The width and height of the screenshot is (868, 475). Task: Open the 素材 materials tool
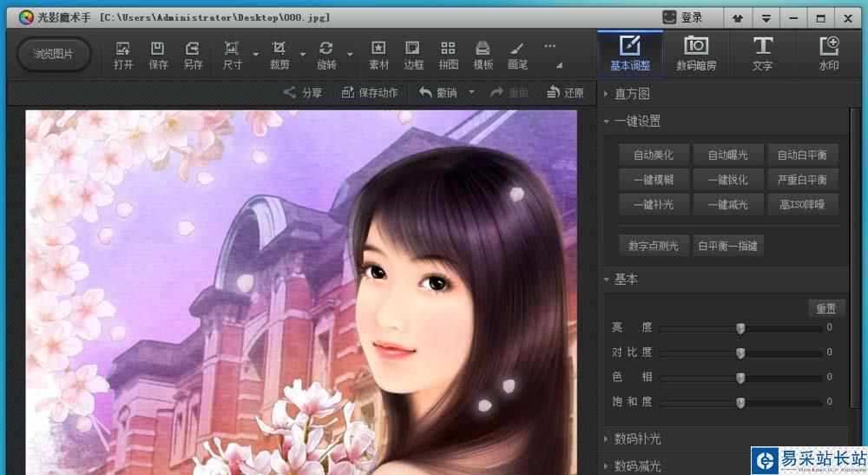click(378, 56)
